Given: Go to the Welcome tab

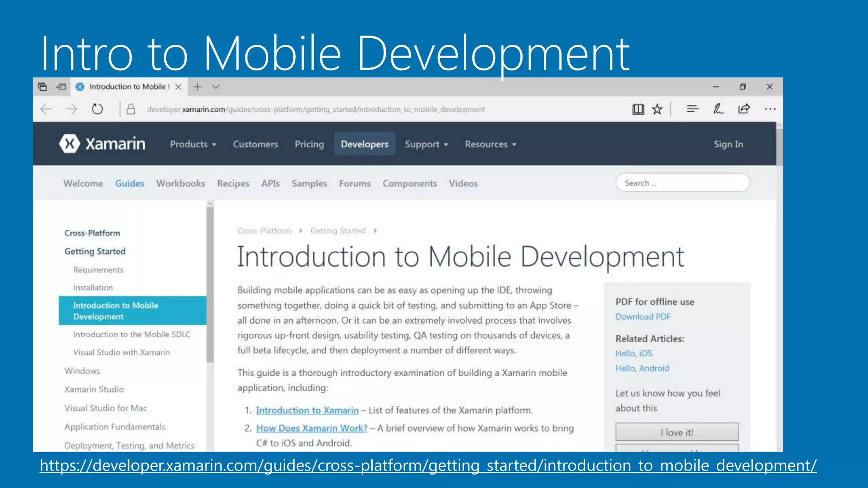Looking at the screenshot, I should tap(83, 183).
